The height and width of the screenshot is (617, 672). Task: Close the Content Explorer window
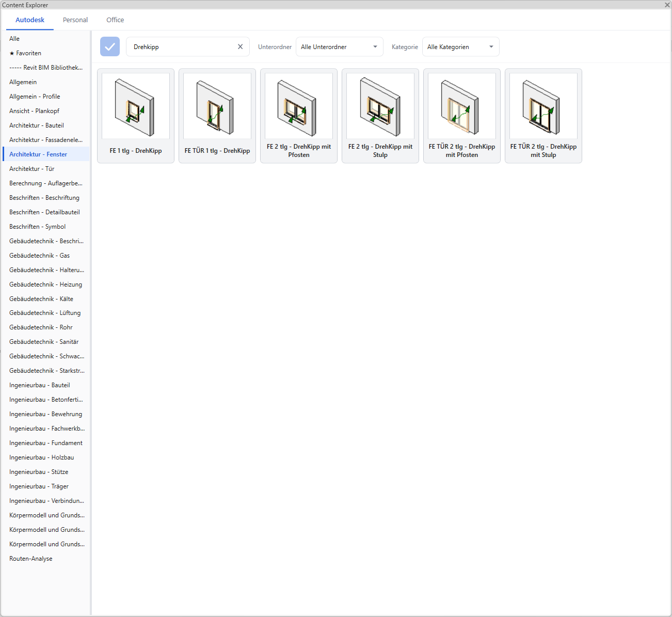pyautogui.click(x=667, y=5)
